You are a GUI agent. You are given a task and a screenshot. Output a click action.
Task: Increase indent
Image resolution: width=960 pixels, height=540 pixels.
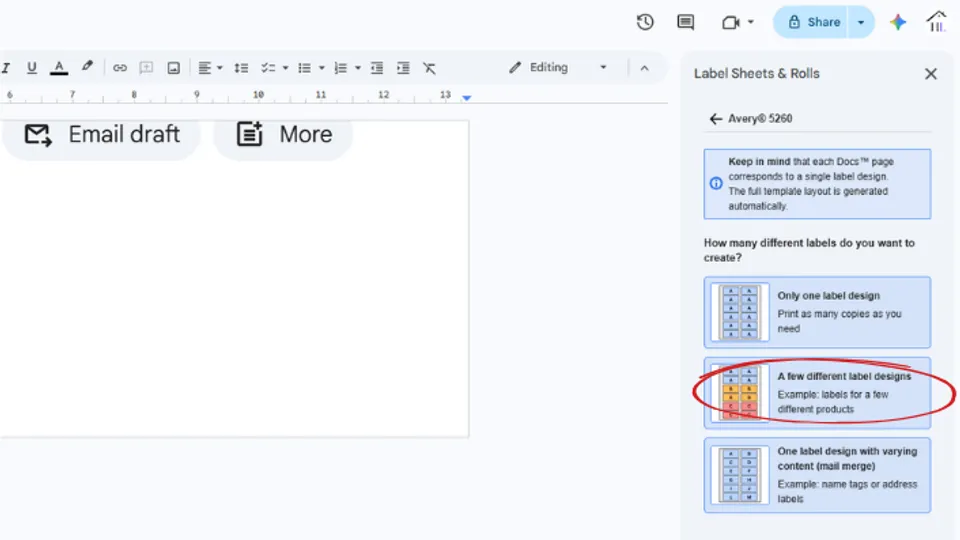click(x=403, y=68)
